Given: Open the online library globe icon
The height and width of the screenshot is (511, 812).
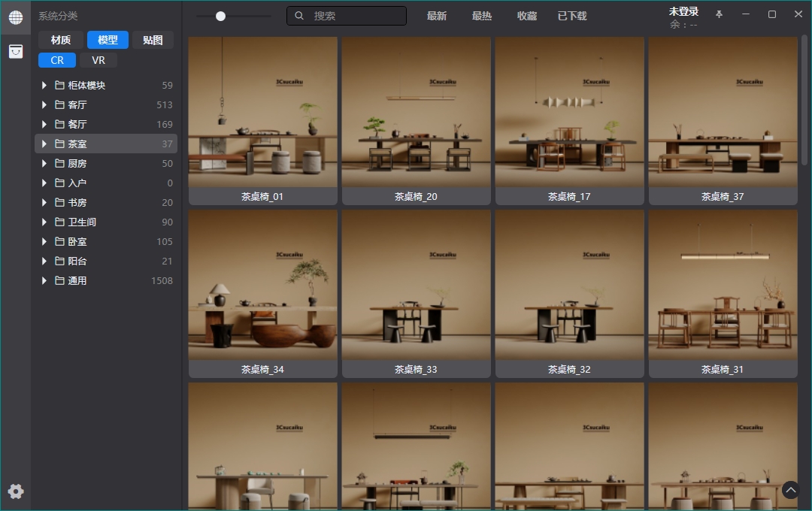Looking at the screenshot, I should [16, 17].
